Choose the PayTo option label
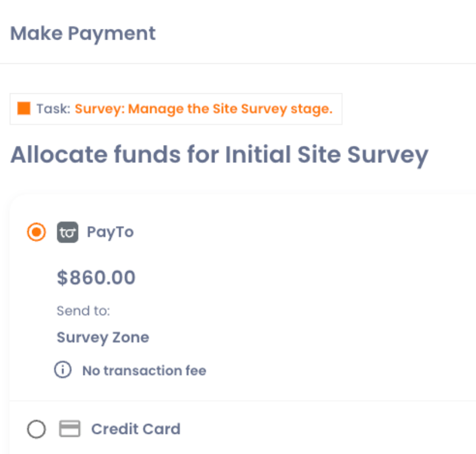Viewport: 476px width, 454px height. tap(110, 232)
